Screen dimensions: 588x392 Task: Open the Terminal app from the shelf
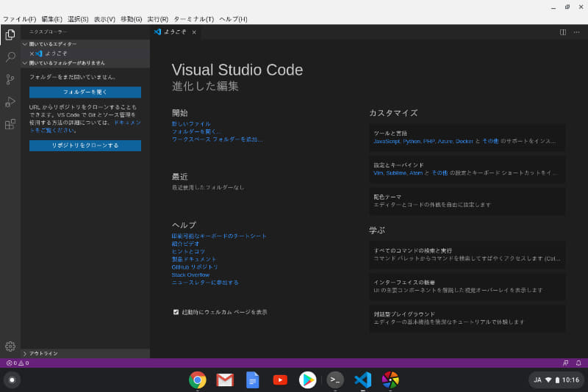tap(335, 380)
